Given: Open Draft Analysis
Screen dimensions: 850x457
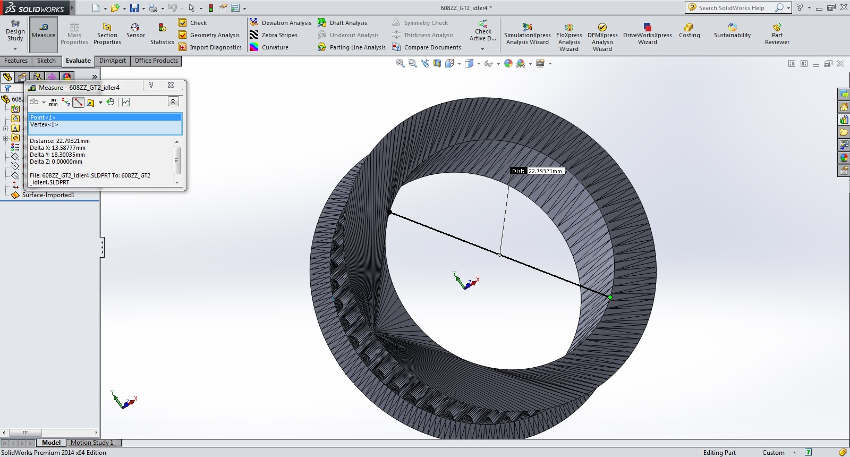Looking at the screenshot, I should (343, 23).
